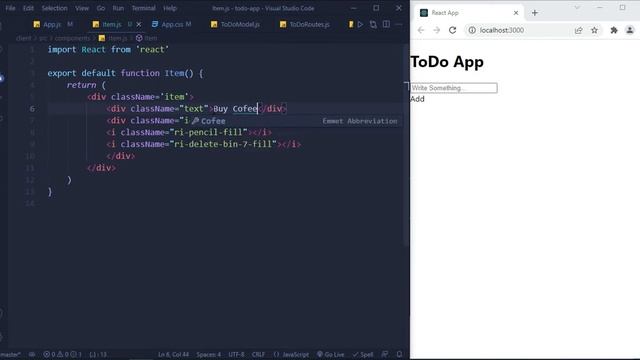Close the React App browser tab
This screenshot has height=360, width=640.
tap(516, 13)
